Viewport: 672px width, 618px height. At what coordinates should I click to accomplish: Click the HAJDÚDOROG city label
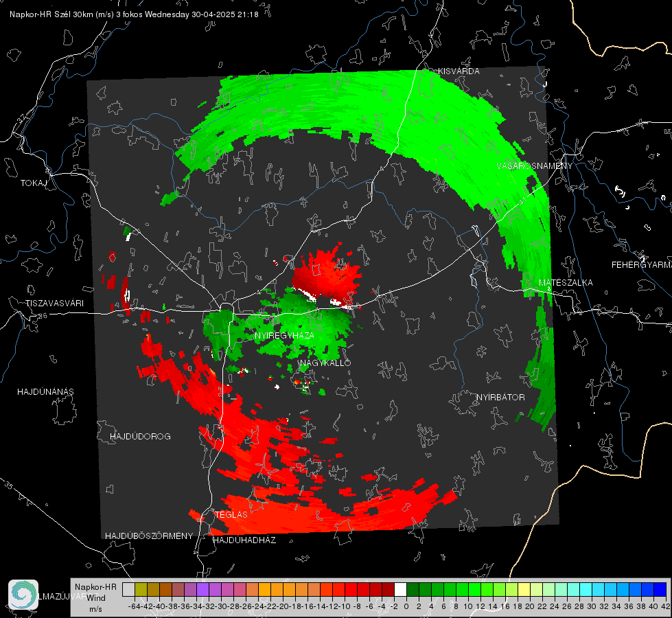pyautogui.click(x=140, y=437)
